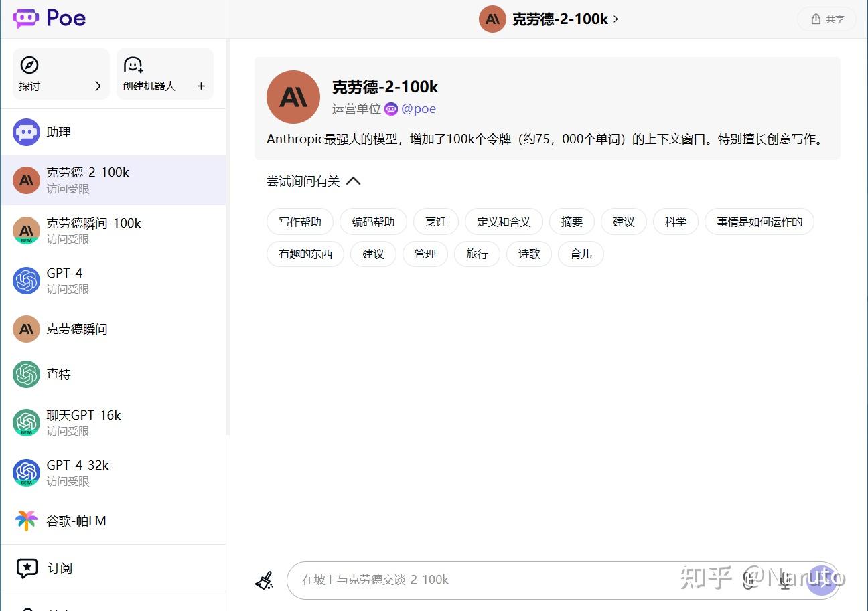Image resolution: width=868 pixels, height=611 pixels.
Task: Clear context with the broom icon
Action: pyautogui.click(x=265, y=580)
